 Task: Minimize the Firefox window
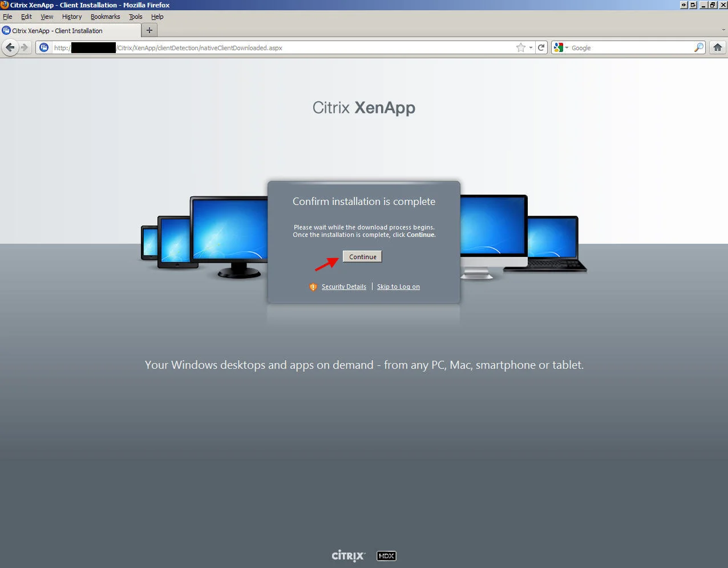coord(703,5)
